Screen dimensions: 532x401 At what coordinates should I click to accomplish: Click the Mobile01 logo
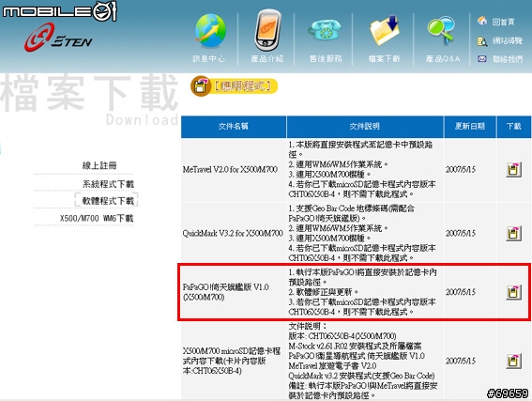click(x=60, y=11)
